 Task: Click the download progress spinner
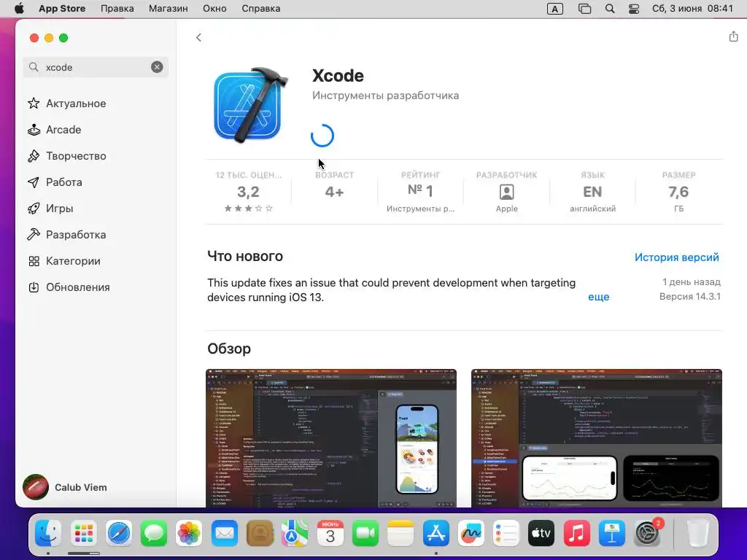[x=322, y=136]
